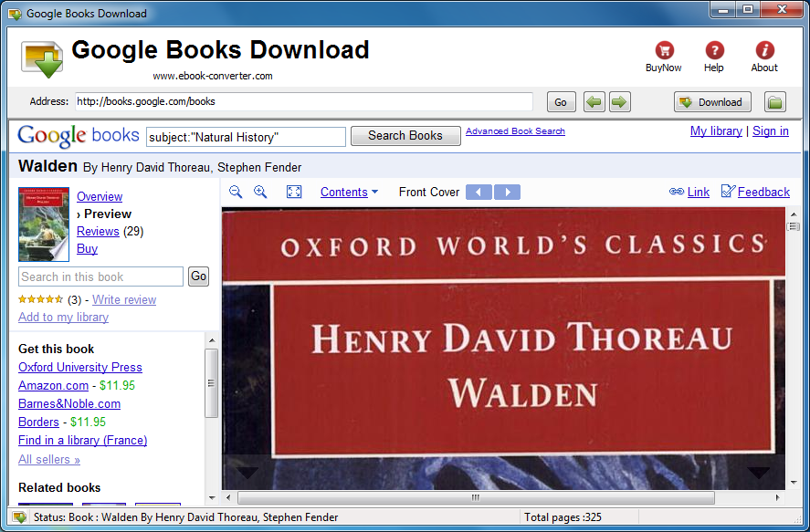Select the zoom out magnifier tool

(236, 192)
